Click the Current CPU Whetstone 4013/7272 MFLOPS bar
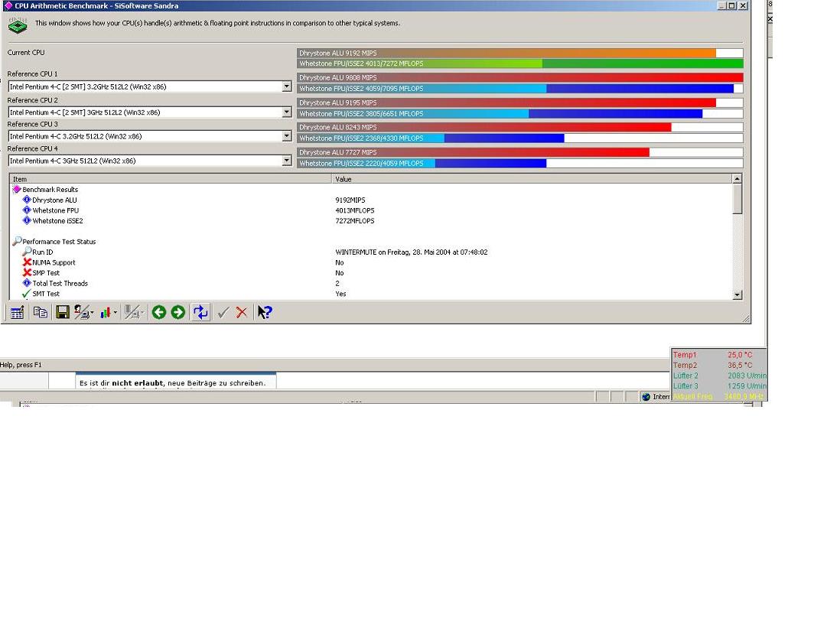The height and width of the screenshot is (644, 814). pyautogui.click(x=519, y=63)
